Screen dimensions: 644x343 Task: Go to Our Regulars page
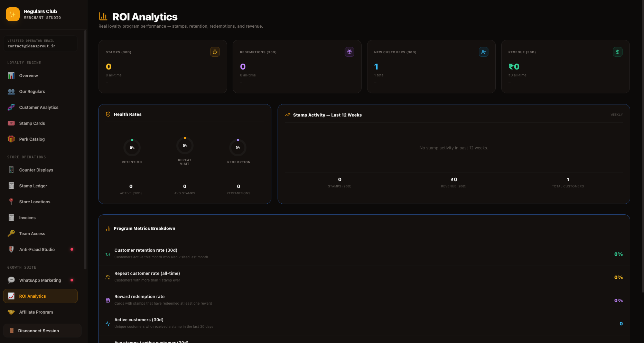(40, 91)
